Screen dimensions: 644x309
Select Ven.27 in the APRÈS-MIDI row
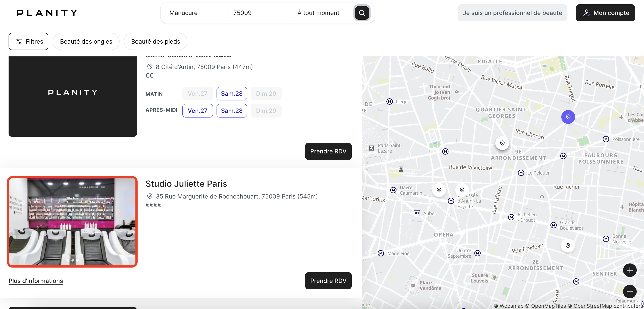click(x=197, y=110)
